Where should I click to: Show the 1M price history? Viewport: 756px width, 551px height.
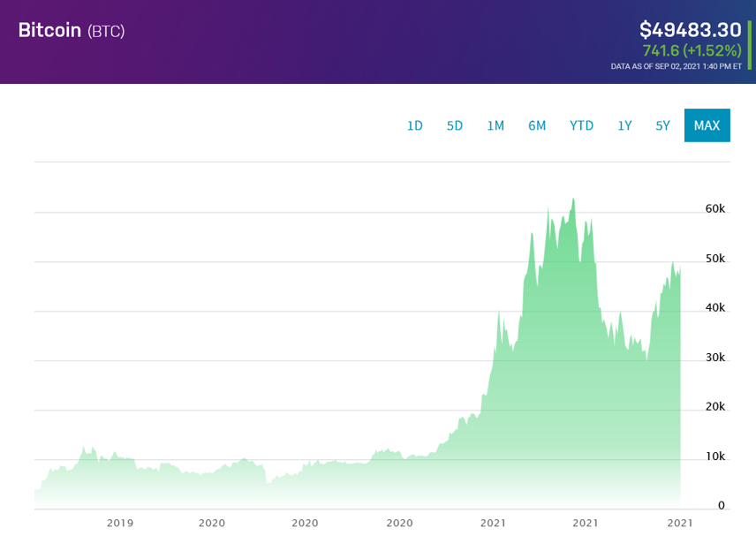click(x=495, y=125)
